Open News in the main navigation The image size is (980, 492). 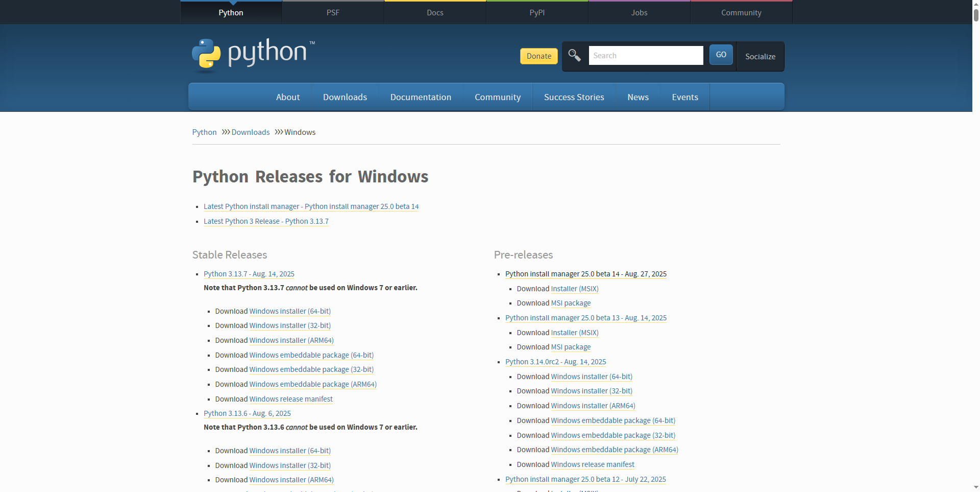click(638, 97)
